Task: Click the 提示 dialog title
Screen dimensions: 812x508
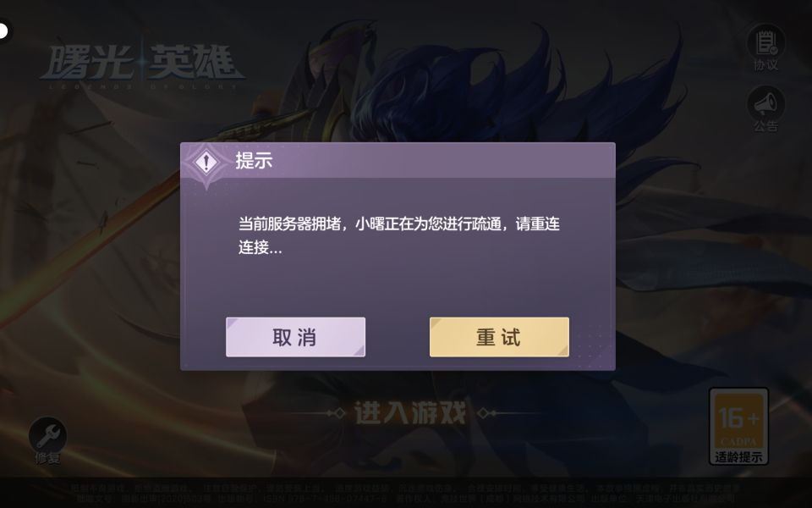Action: [x=254, y=161]
